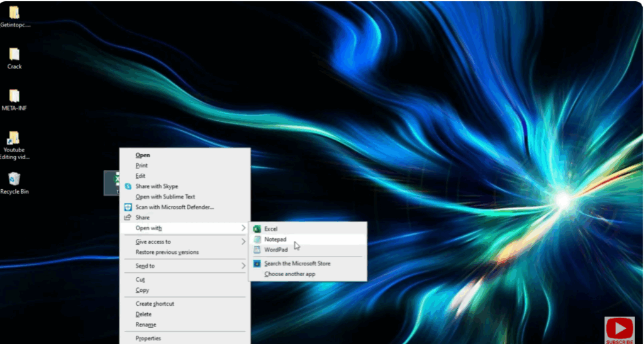This screenshot has height=344, width=644.
Task: Select Youtube Editing vid shortcut icon
Action: click(14, 138)
